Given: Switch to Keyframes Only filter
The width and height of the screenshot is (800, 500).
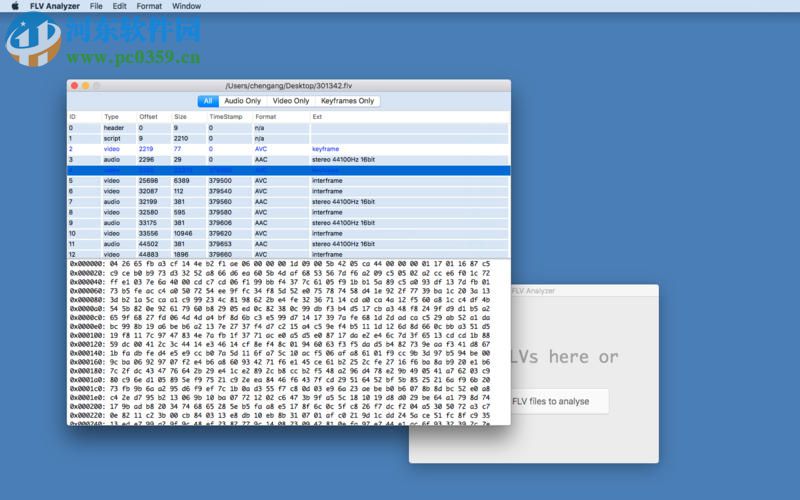Looking at the screenshot, I should 347,101.
